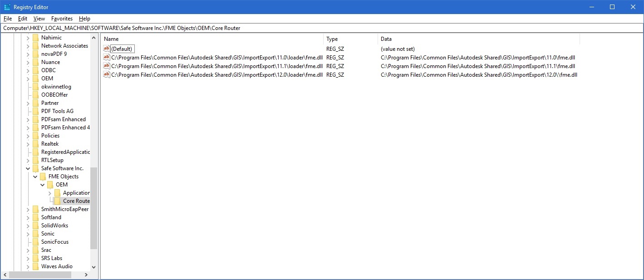Image resolution: width=644 pixels, height=280 pixels.
Task: Click the string icon of the 12.0 loader value
Action: tap(107, 74)
